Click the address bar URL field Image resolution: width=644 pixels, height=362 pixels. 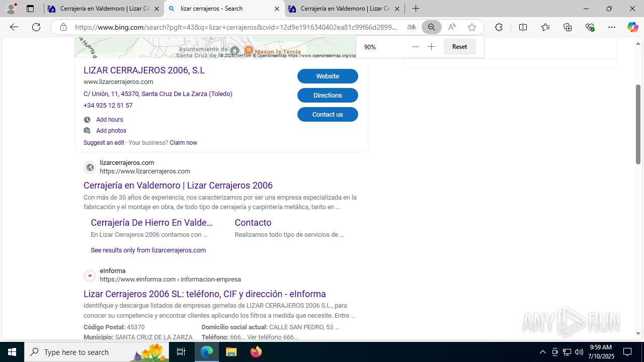coord(236,27)
